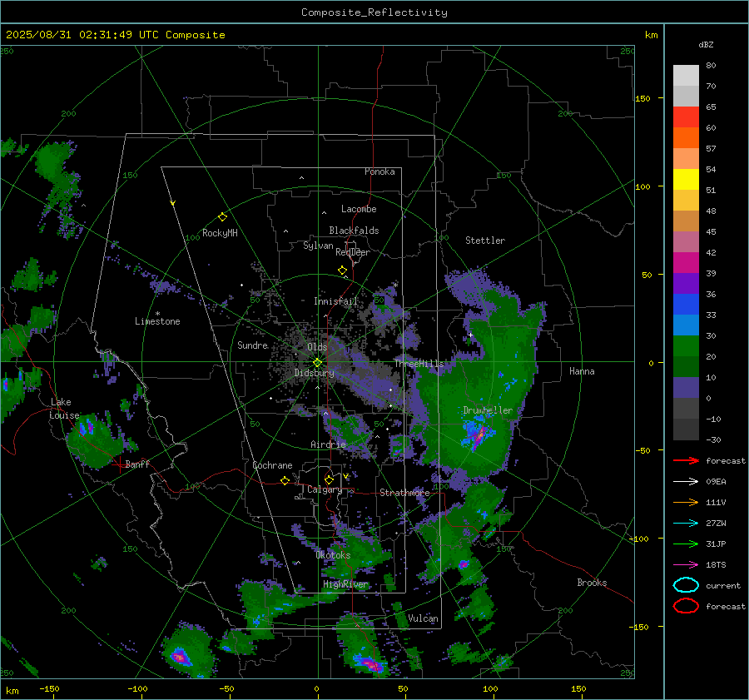Click the Innisfail label
749x700 pixels.
pyautogui.click(x=335, y=301)
